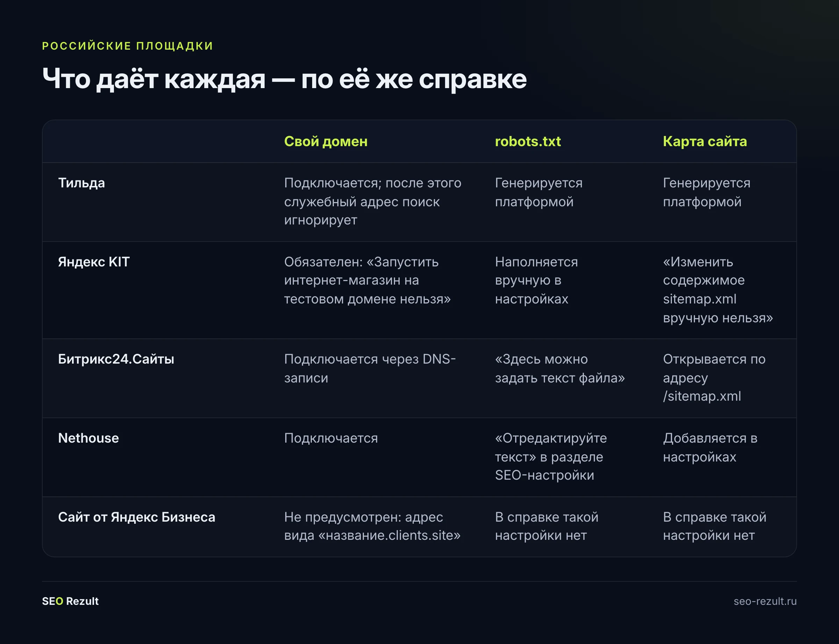Click the Nethouse cell "Подключается"
The height and width of the screenshot is (644, 839).
coord(331,438)
